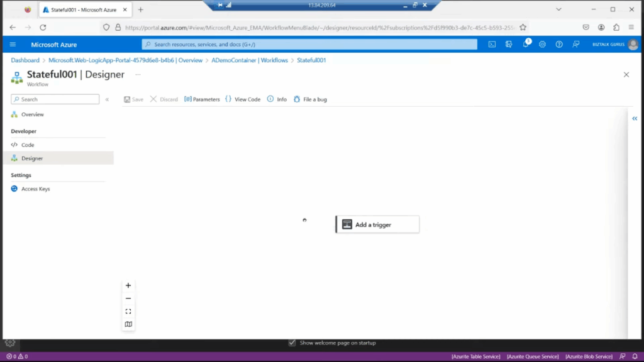Open the Stateful001 breadcrumb link

(x=311, y=60)
